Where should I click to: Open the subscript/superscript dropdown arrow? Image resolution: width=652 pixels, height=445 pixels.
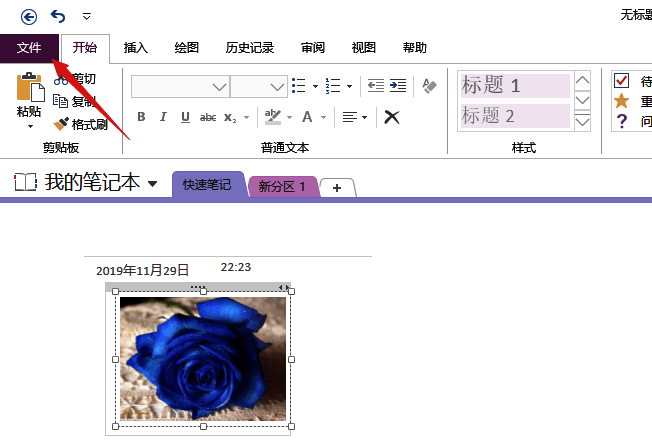(247, 118)
